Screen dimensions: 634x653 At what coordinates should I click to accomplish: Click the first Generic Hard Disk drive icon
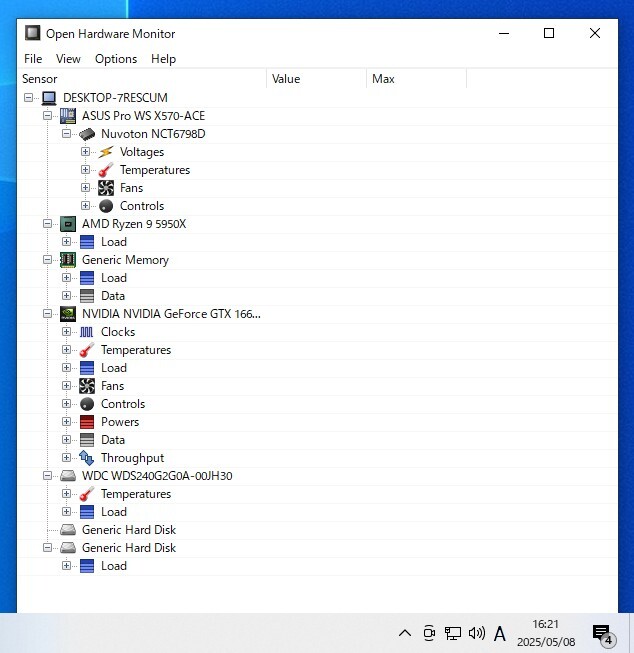point(68,530)
